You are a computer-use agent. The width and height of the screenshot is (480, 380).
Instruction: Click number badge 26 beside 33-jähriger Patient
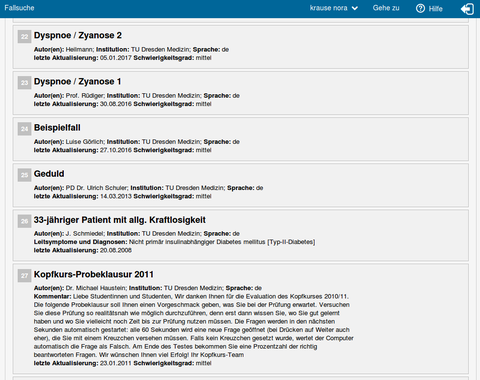pyautogui.click(x=24, y=221)
